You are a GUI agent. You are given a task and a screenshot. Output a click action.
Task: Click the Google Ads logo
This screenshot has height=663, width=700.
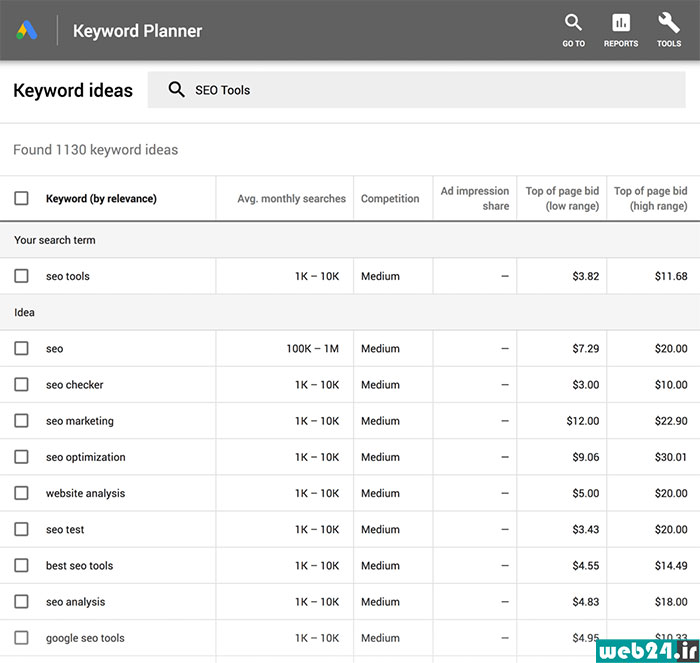(27, 30)
